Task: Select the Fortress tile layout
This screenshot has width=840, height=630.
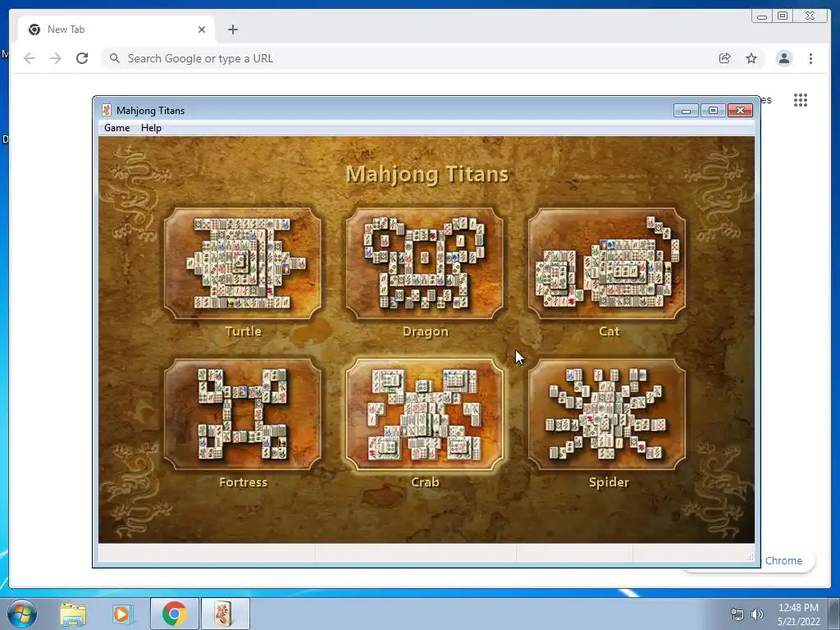Action: click(x=243, y=414)
